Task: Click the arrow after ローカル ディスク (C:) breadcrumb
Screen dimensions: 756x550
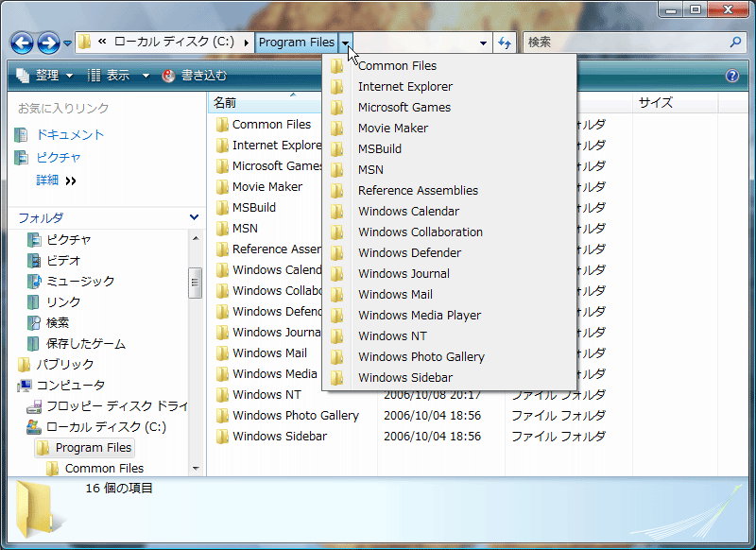Action: coord(247,43)
